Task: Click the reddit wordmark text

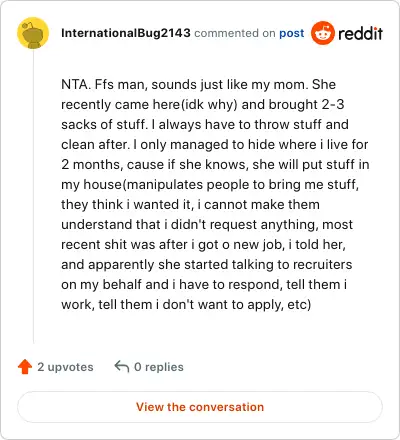Action: click(361, 33)
